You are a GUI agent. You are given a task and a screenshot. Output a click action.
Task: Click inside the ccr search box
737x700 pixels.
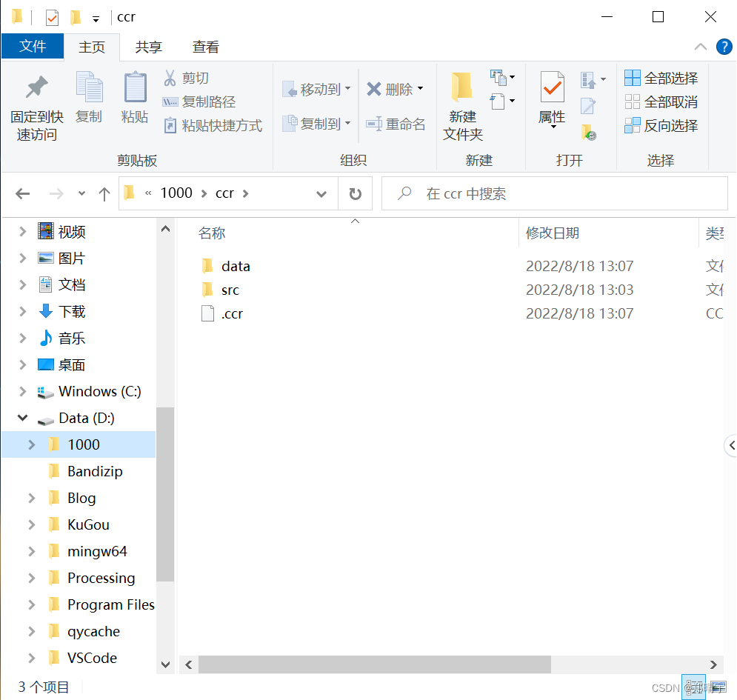518,193
